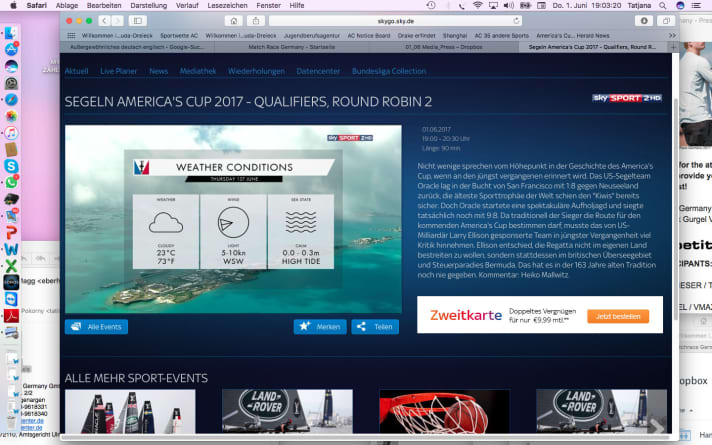712x445 pixels.
Task: Open the Ablage menu
Action: tap(67, 5)
